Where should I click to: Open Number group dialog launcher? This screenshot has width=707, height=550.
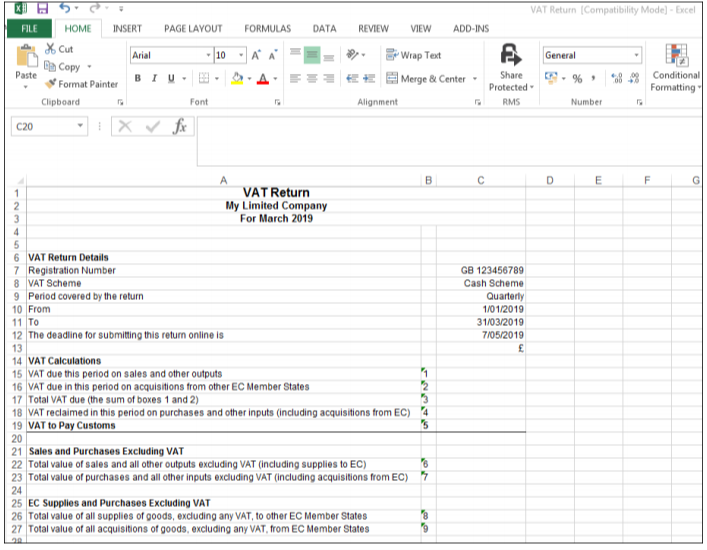[639, 102]
